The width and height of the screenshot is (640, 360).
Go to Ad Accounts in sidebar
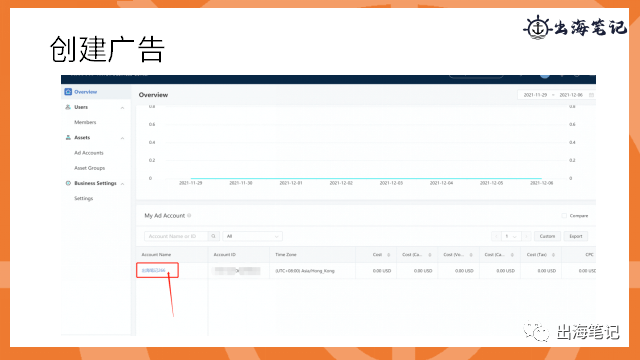click(89, 153)
